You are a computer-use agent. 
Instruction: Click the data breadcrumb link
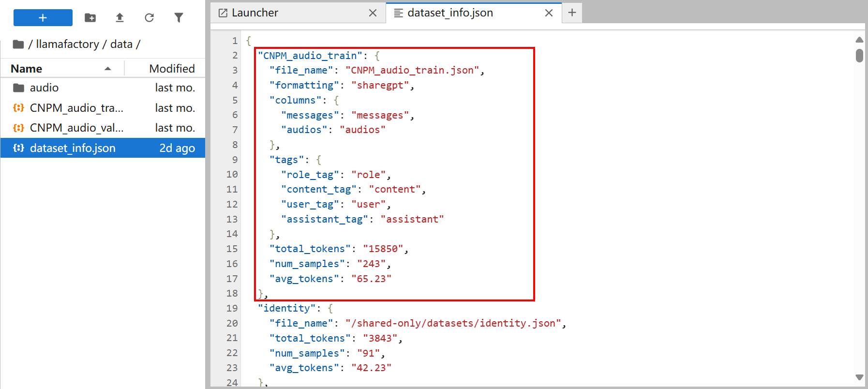click(x=121, y=45)
